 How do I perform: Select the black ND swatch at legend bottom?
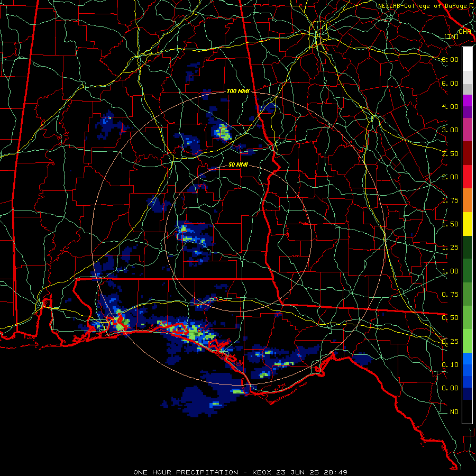467,411
